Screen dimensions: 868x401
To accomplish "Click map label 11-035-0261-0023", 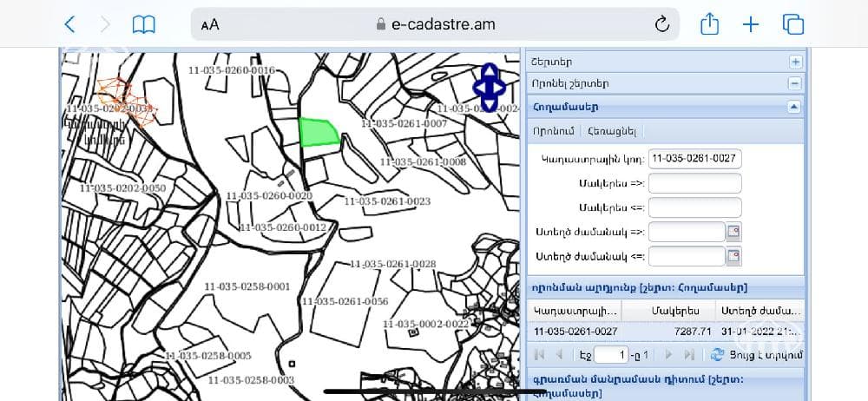I will [387, 201].
